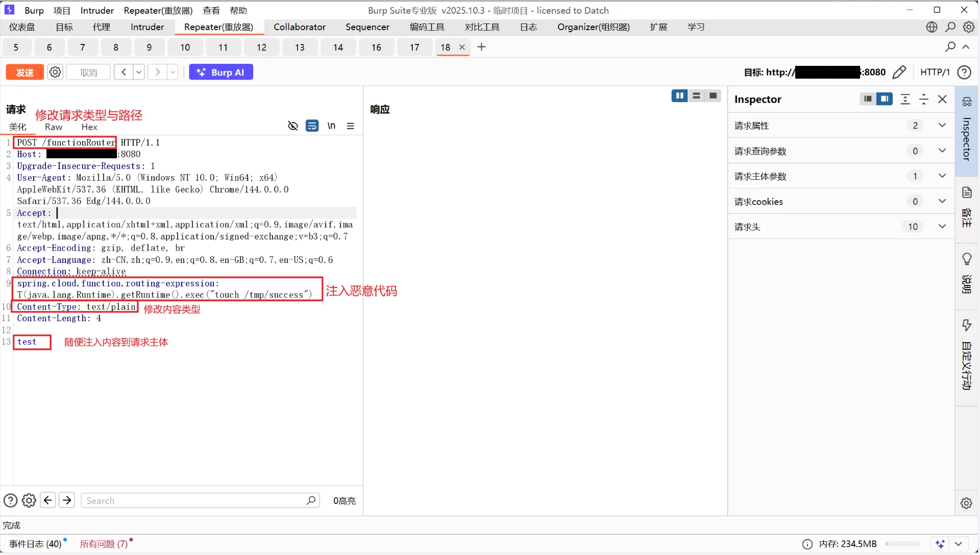Search Repeater tabs with magnifier icon
Viewport: 980px width, 555px height.
coord(950,47)
